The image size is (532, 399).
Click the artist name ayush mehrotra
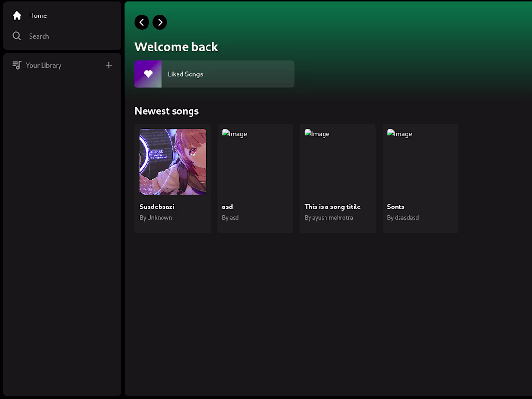tap(332, 218)
